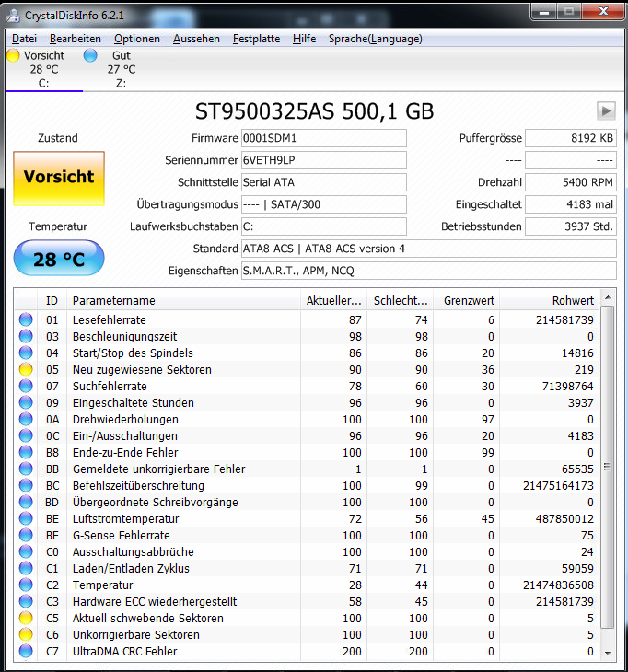628x672 pixels.
Task: Select the Neu zugewiesene Sektoren parameter name
Action: pyautogui.click(x=142, y=369)
